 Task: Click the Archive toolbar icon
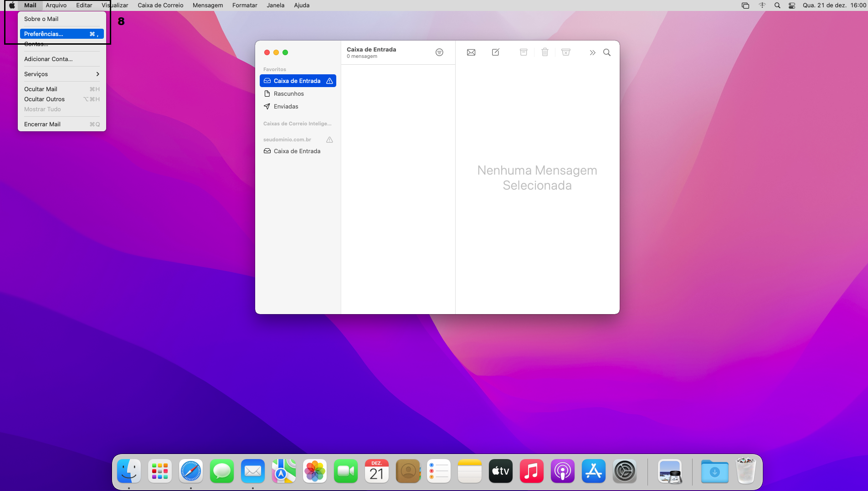(524, 52)
